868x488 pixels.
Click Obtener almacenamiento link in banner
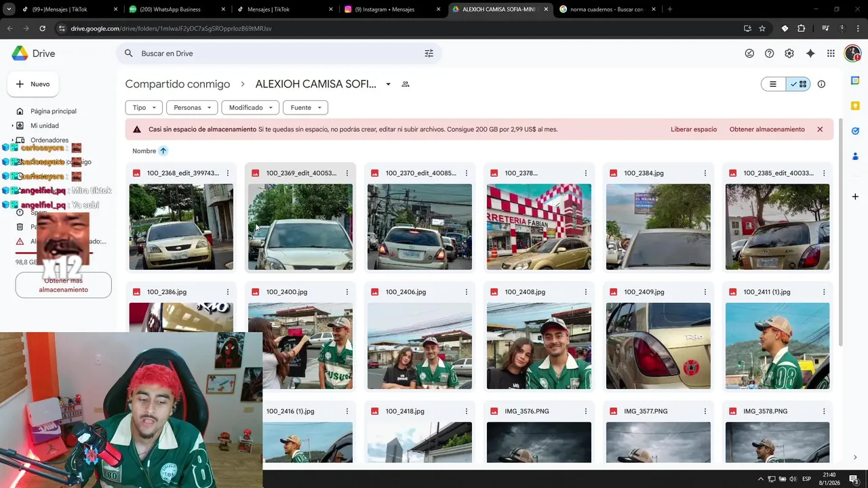tap(767, 129)
